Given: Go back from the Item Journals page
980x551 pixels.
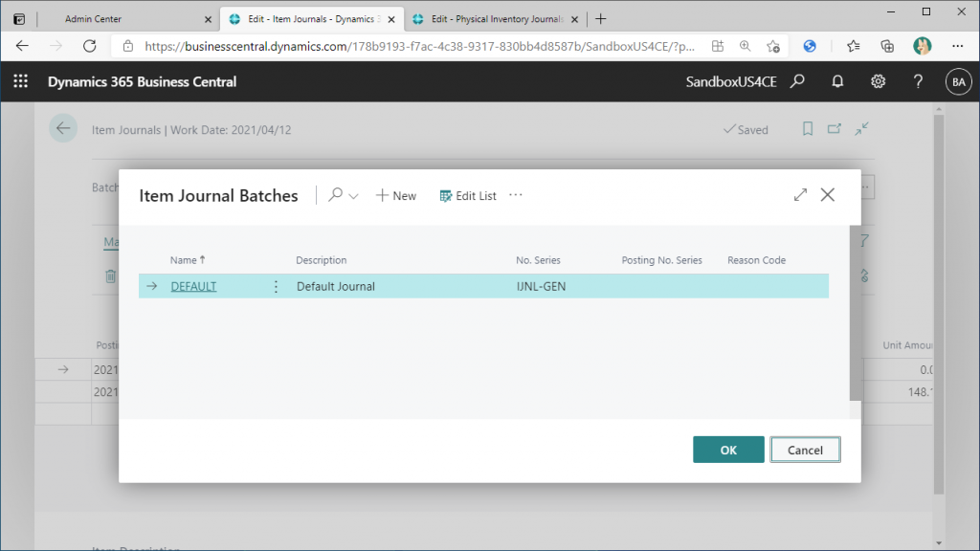Looking at the screenshot, I should click(x=63, y=129).
